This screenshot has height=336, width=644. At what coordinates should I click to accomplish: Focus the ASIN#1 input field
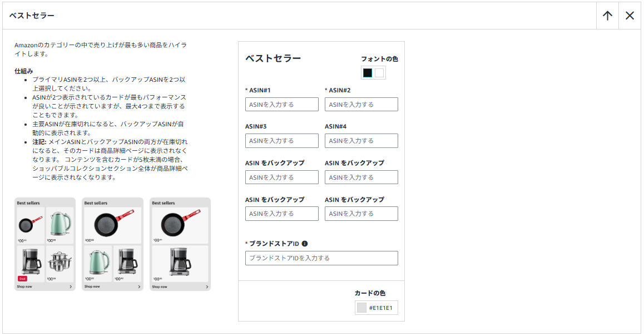pyautogui.click(x=282, y=105)
